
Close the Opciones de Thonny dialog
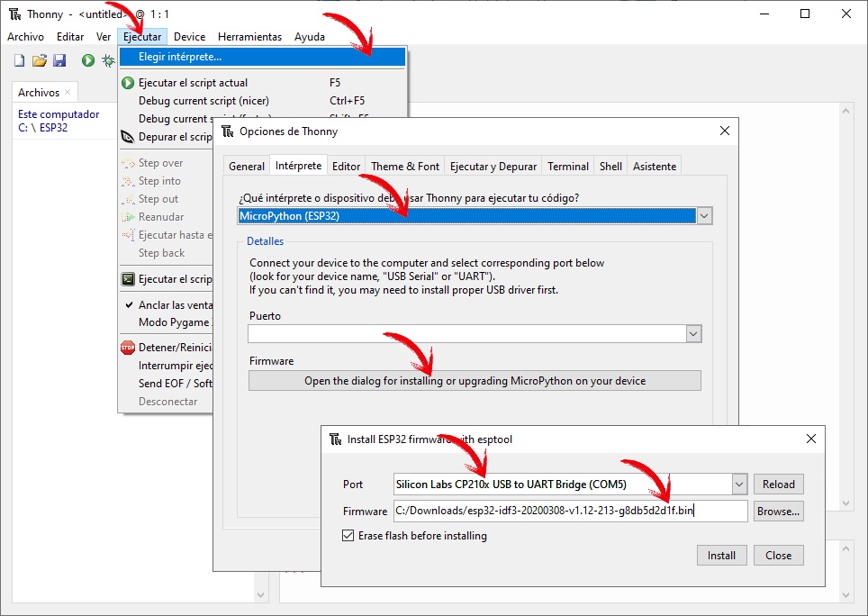[725, 131]
